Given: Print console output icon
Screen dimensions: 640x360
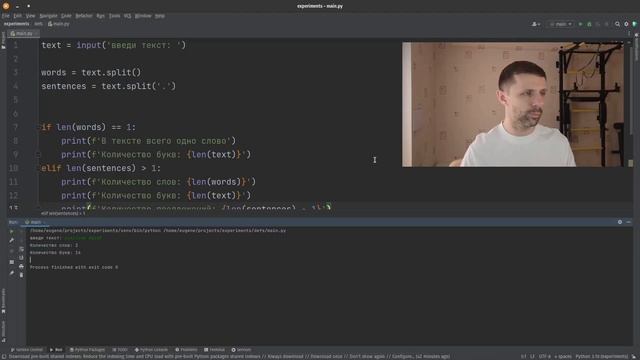Looking at the screenshot, I should (21, 267).
